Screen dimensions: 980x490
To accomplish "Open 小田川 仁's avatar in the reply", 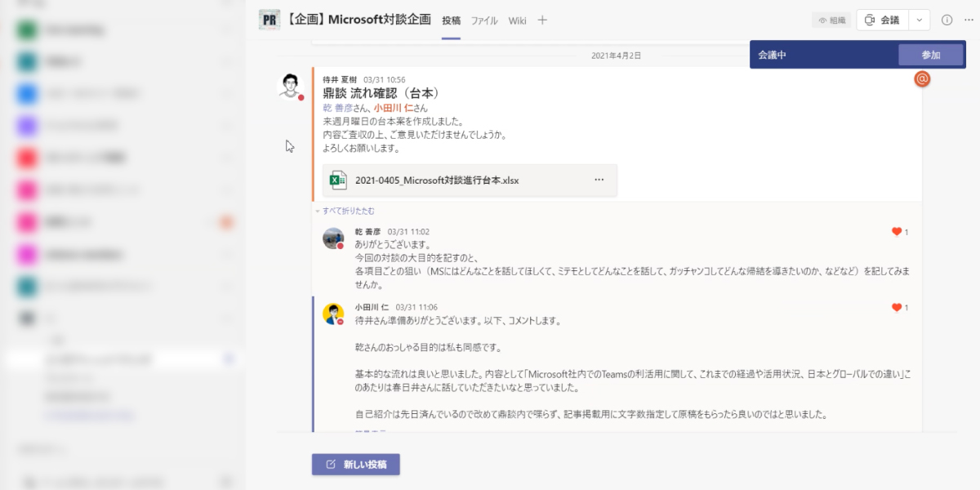I will click(333, 314).
